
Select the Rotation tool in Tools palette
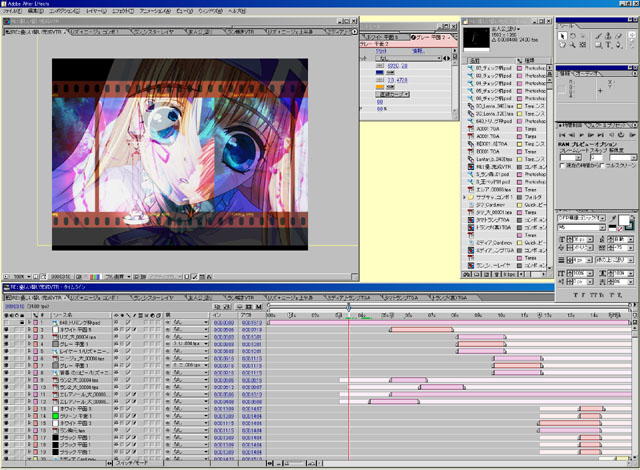click(572, 36)
